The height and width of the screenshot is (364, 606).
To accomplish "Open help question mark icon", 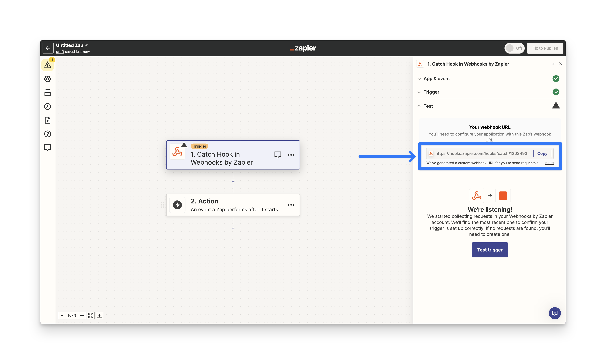I will point(48,134).
